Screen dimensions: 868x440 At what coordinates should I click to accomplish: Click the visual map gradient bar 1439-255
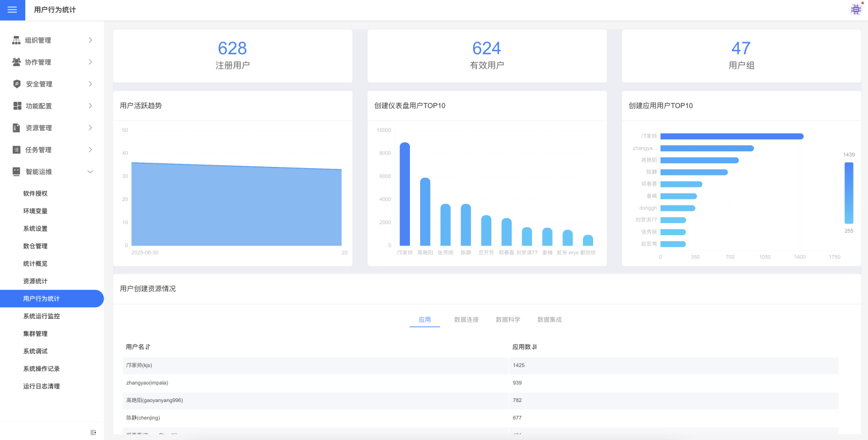[849, 193]
